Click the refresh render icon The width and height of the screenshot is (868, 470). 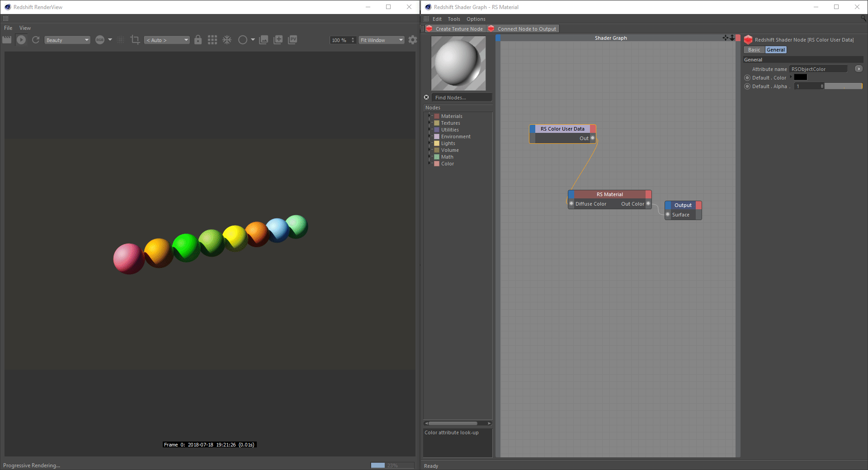click(x=36, y=40)
